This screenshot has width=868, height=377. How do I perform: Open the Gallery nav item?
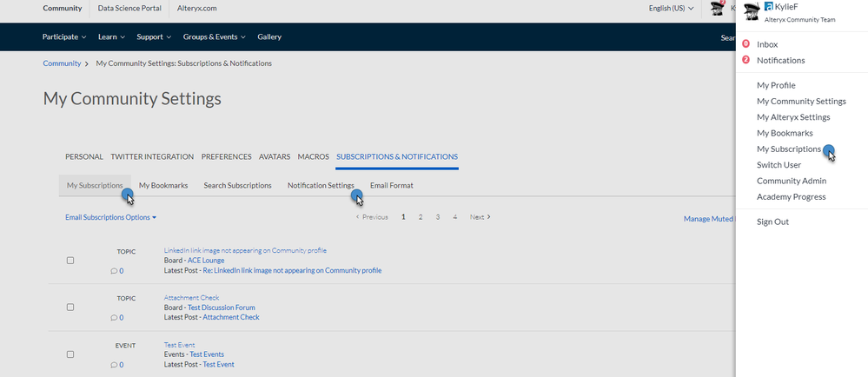269,36
